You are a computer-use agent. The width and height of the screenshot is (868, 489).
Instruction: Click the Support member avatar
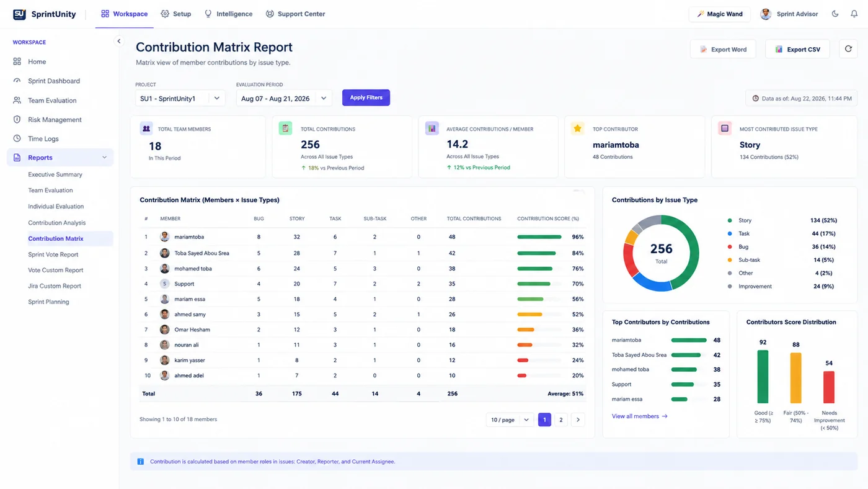pos(165,284)
